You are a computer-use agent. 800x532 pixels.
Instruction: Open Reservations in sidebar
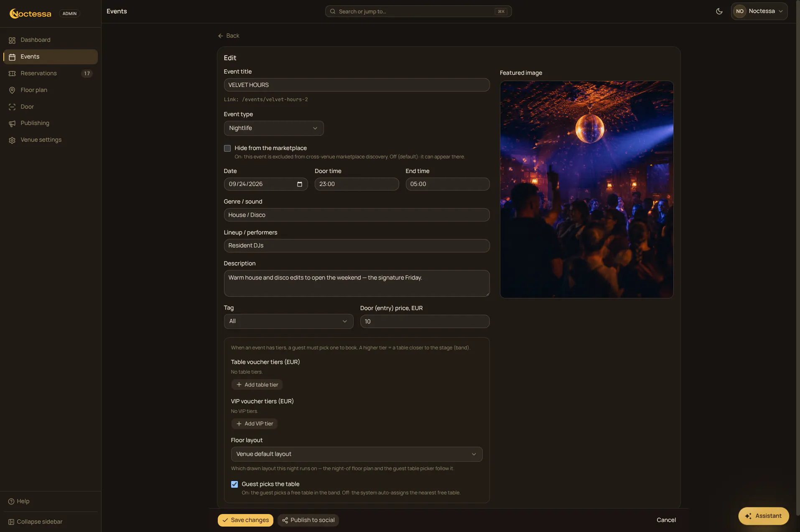51,74
